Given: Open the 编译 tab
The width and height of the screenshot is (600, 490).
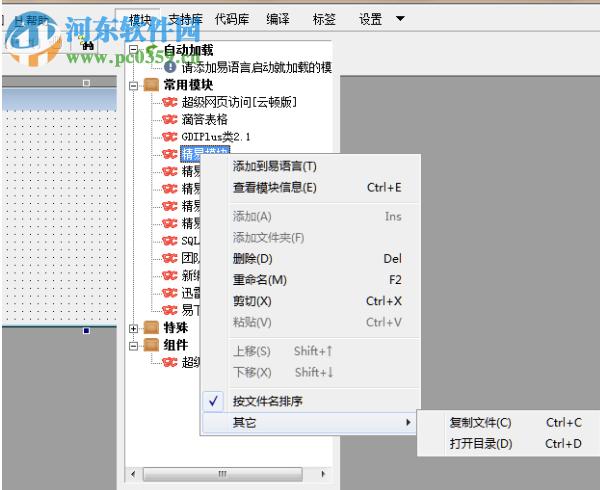Looking at the screenshot, I should coord(278,19).
